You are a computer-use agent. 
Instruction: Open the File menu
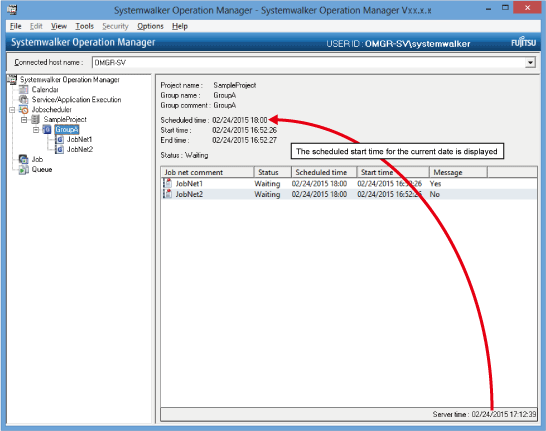point(16,26)
